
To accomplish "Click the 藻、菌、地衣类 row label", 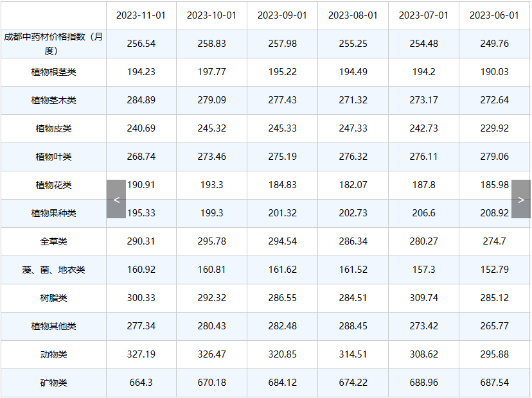I will [53, 270].
